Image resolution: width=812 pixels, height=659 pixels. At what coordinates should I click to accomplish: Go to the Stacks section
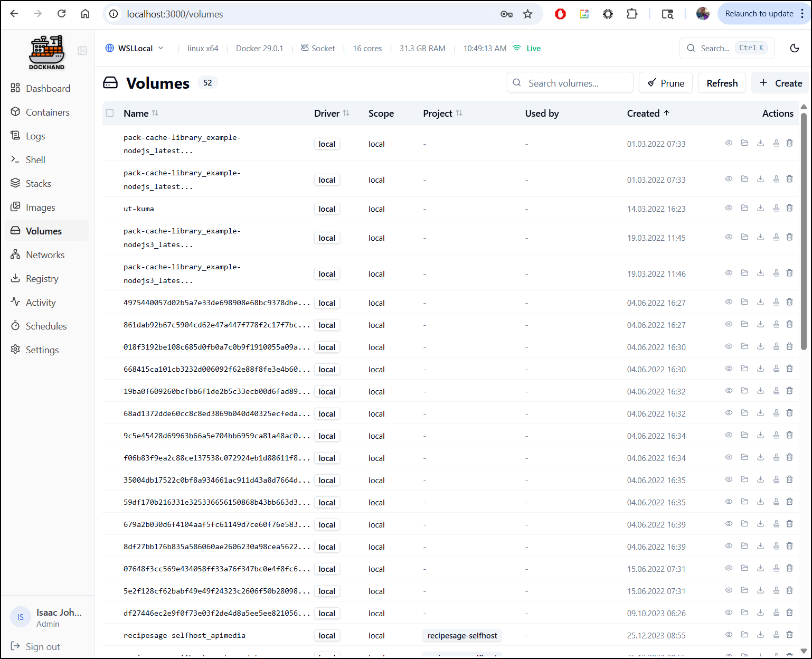[x=38, y=183]
